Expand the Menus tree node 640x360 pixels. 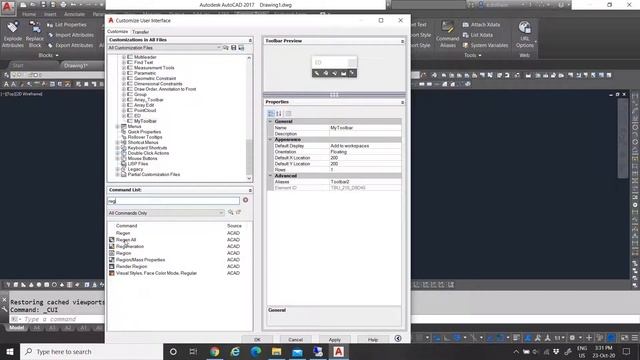117,127
